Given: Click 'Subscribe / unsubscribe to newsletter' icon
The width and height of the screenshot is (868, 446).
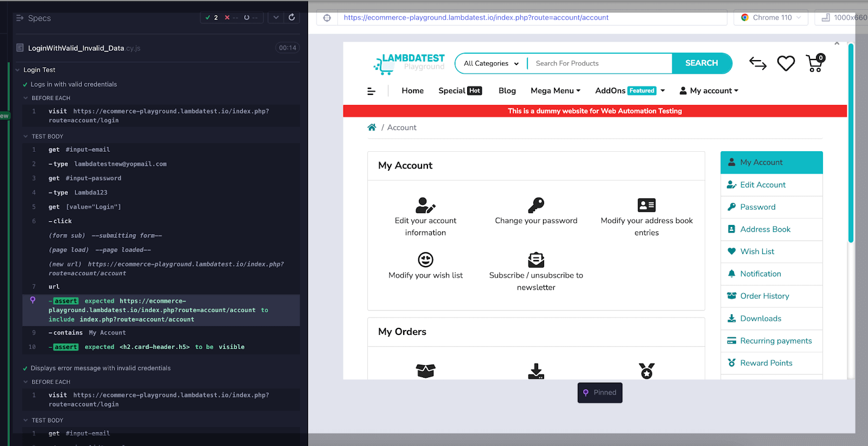Looking at the screenshot, I should [536, 260].
